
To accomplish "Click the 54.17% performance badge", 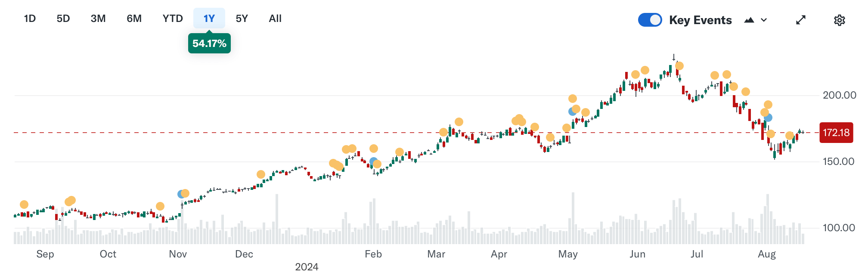I will pyautogui.click(x=209, y=43).
